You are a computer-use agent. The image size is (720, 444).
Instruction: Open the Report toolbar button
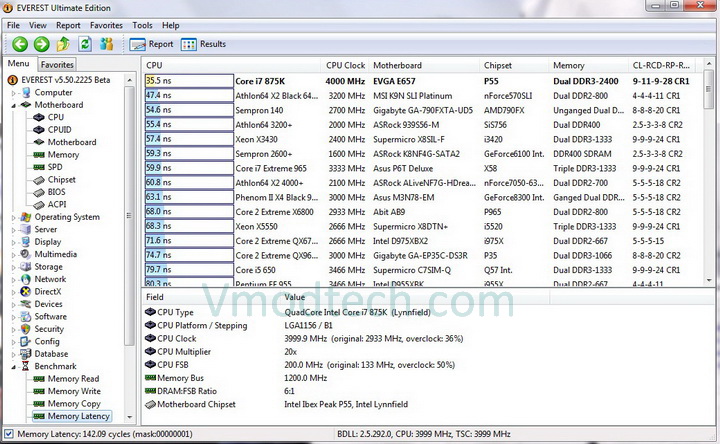pos(152,44)
